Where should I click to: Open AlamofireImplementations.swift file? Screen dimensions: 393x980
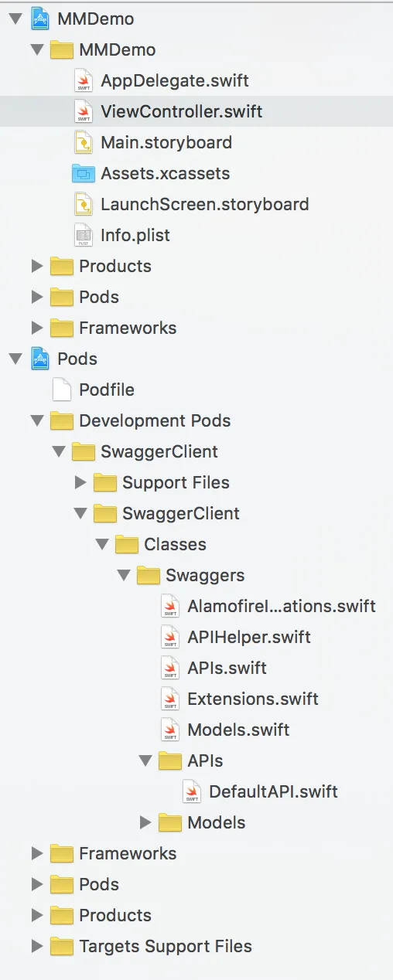(282, 606)
